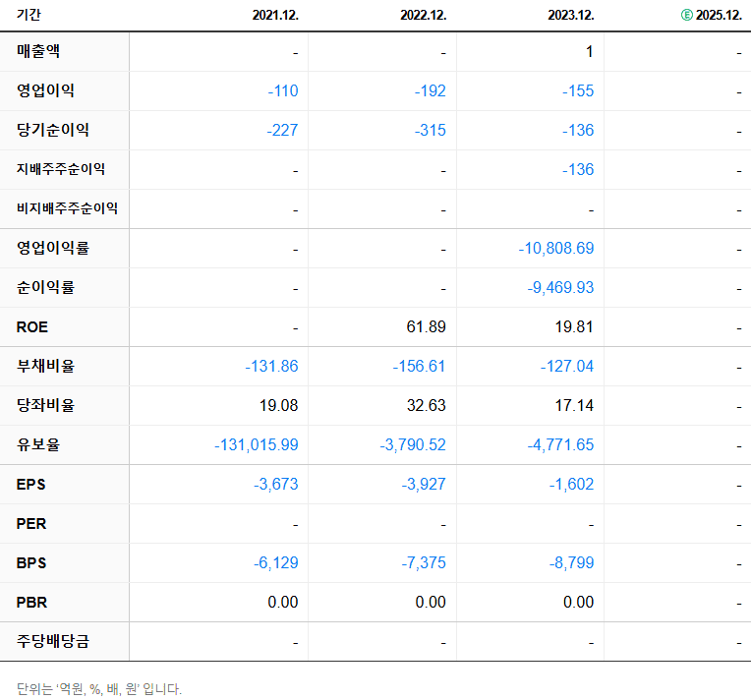Click the 매출액 row label

tap(38, 51)
